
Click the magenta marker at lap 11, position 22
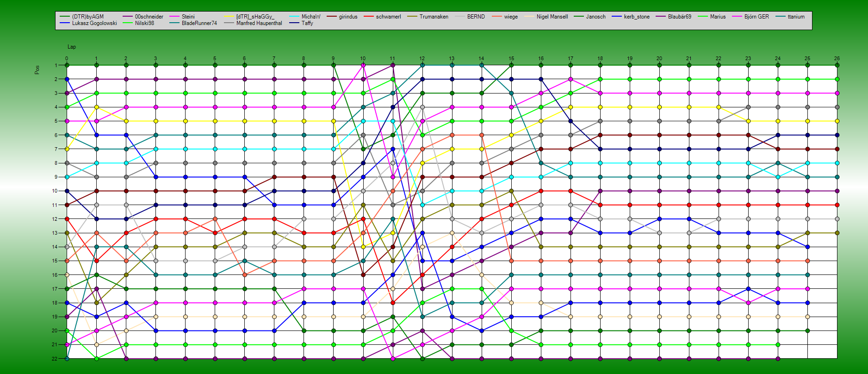(393, 359)
